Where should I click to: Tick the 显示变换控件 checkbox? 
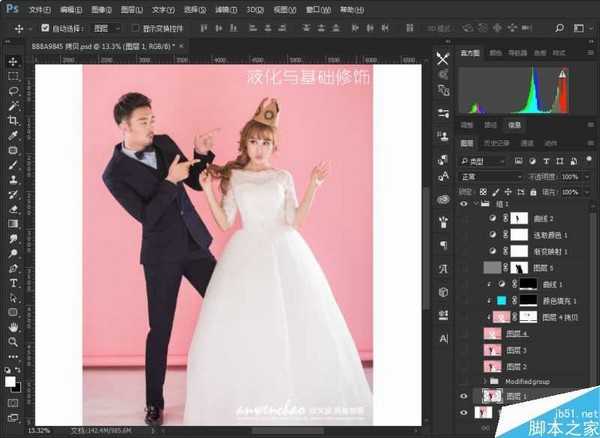point(134,28)
